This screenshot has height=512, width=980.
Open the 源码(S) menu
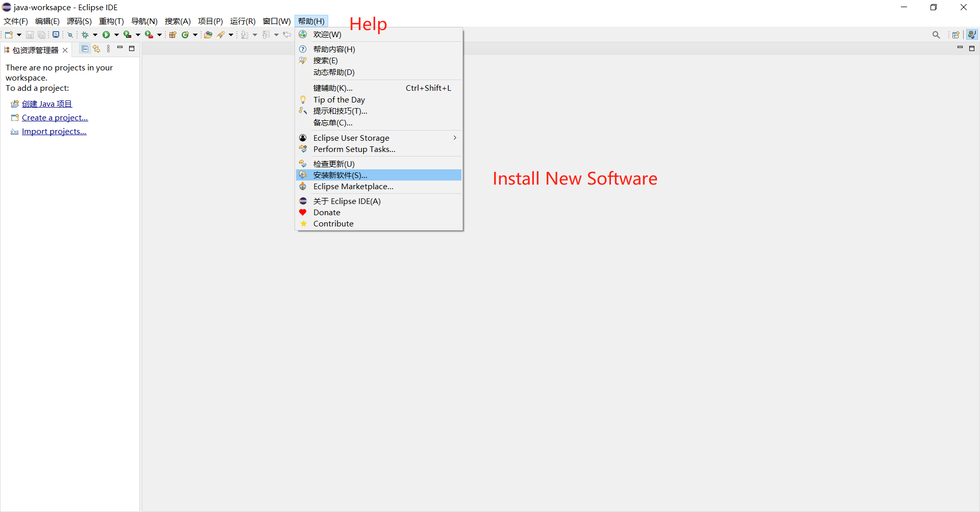click(x=79, y=21)
